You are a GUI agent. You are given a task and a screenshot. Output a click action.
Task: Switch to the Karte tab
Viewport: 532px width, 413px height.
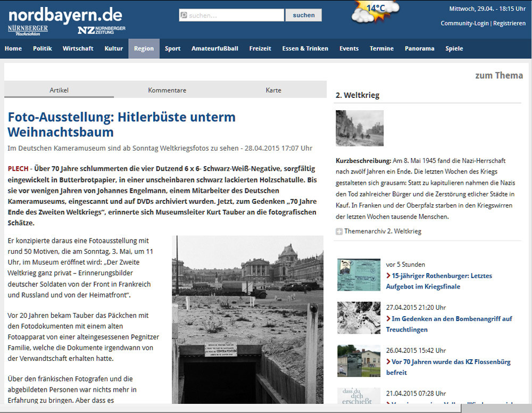[273, 90]
